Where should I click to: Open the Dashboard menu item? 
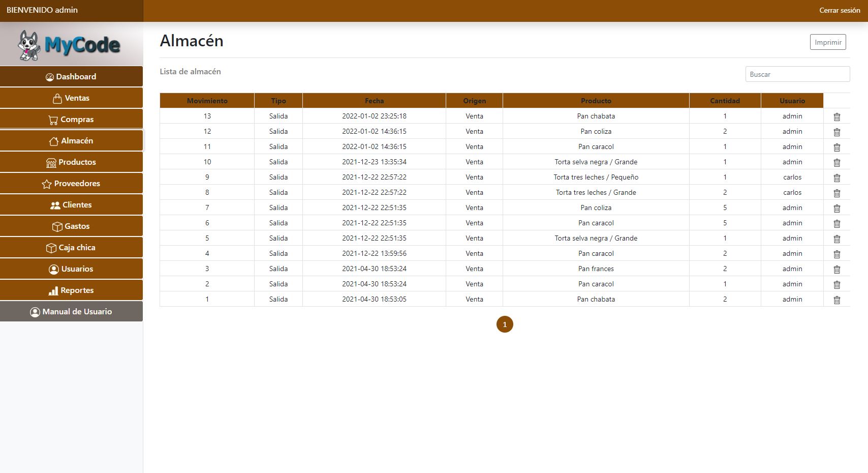click(71, 77)
